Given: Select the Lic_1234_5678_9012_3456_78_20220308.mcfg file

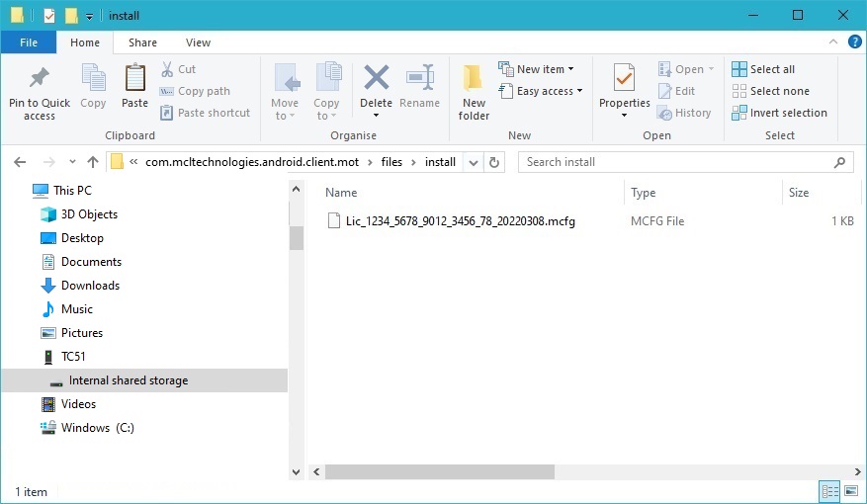Looking at the screenshot, I should click(x=451, y=221).
